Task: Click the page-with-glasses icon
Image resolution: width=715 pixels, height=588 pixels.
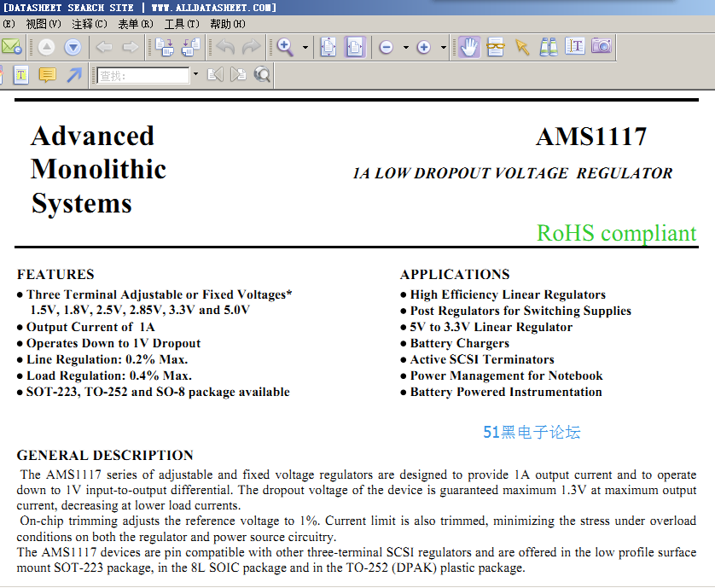Action: pyautogui.click(x=496, y=47)
